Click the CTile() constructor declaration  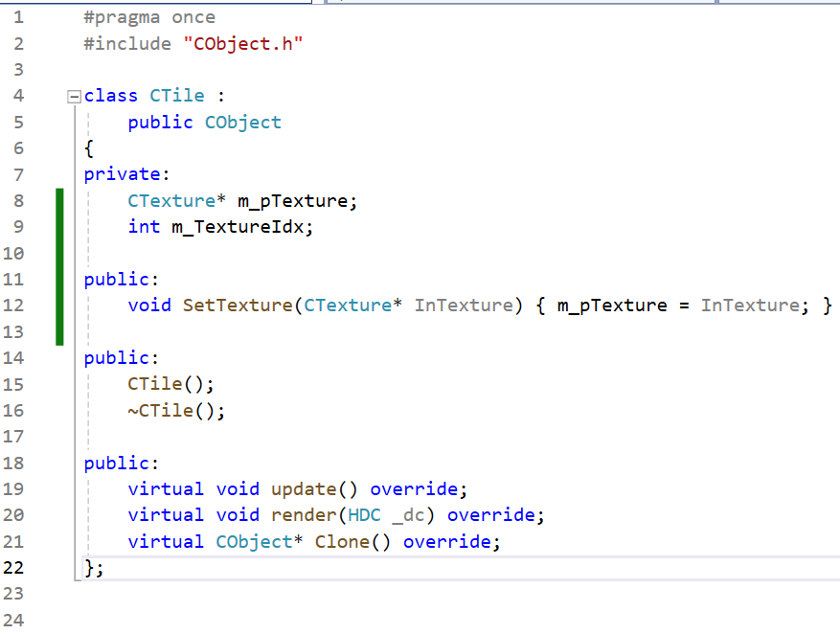click(170, 384)
